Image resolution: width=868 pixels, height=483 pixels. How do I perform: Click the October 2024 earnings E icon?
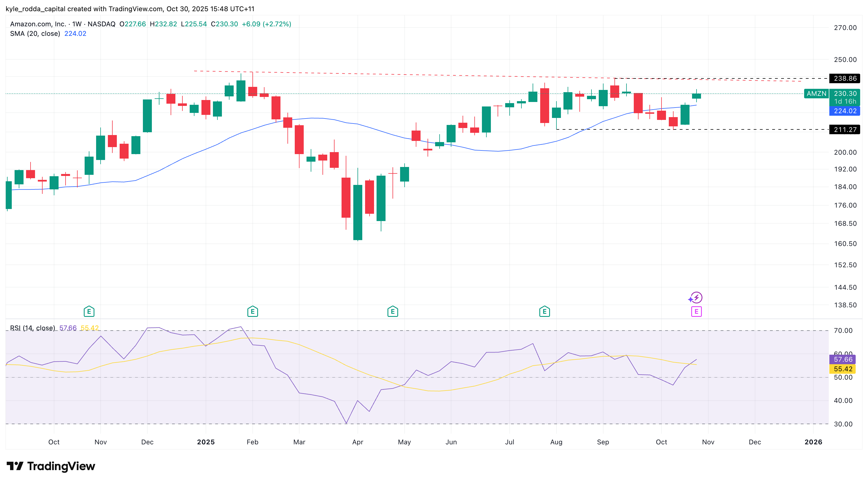[89, 312]
